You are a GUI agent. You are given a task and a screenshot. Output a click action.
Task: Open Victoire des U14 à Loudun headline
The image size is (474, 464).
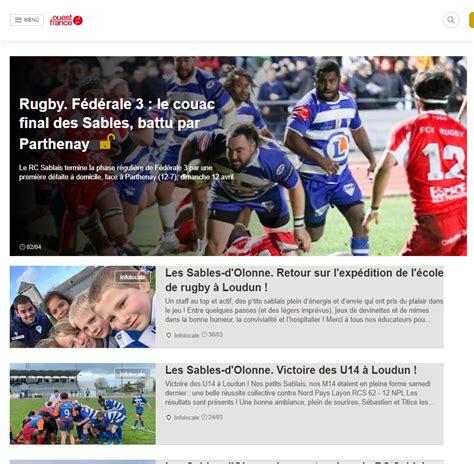[x=291, y=370]
